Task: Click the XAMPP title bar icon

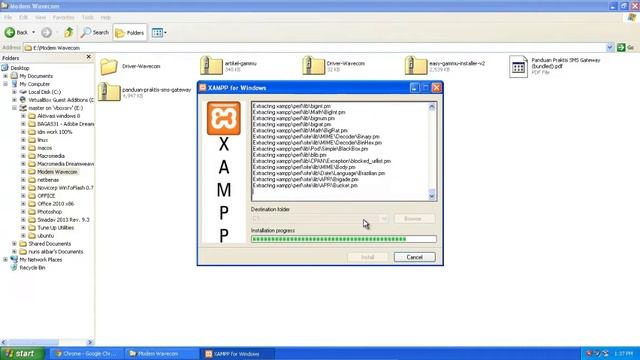Action: (203, 88)
